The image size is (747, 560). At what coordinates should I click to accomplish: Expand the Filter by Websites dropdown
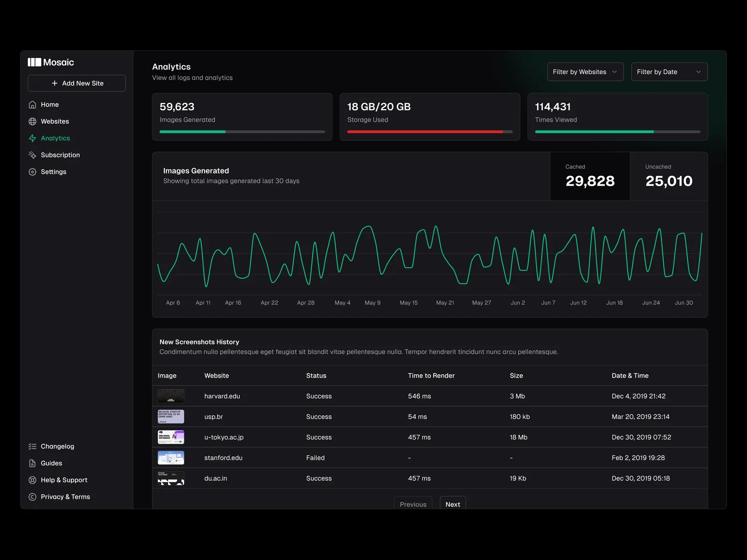[585, 72]
